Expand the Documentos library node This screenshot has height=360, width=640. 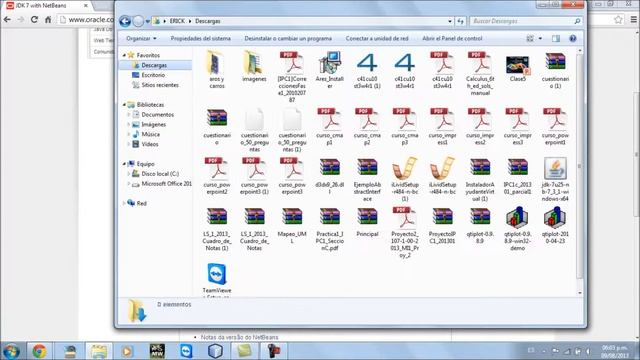click(129, 115)
